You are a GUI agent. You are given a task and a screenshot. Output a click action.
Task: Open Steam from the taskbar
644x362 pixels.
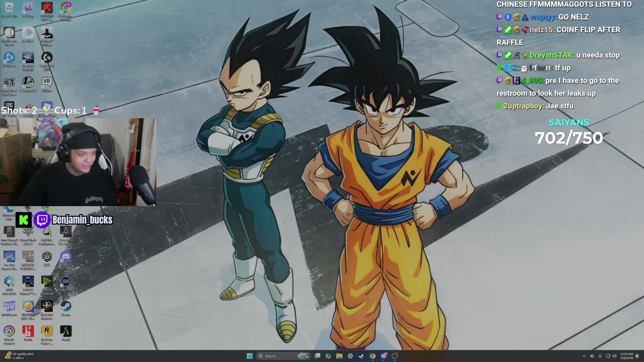361,356
